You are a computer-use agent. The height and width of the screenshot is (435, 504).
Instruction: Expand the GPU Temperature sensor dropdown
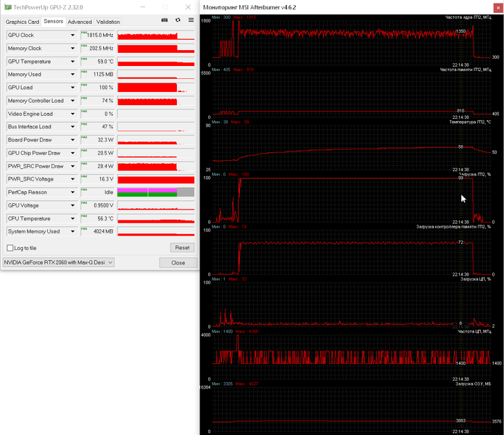73,62
